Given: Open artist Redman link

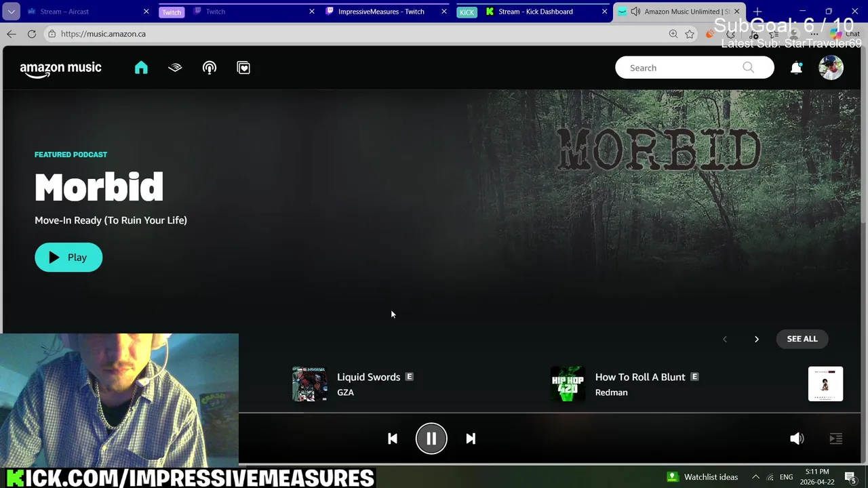Looking at the screenshot, I should tap(611, 392).
